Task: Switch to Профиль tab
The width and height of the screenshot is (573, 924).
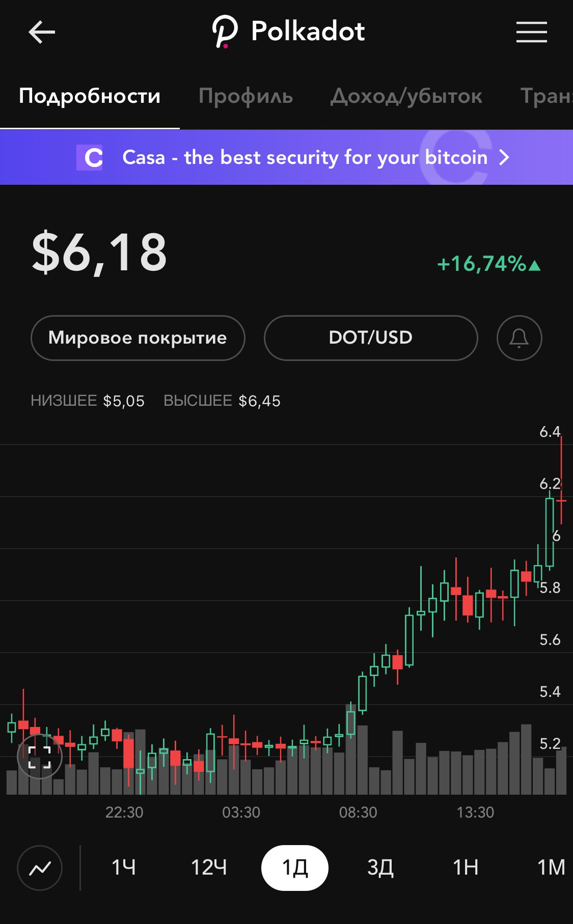Action: pos(246,96)
